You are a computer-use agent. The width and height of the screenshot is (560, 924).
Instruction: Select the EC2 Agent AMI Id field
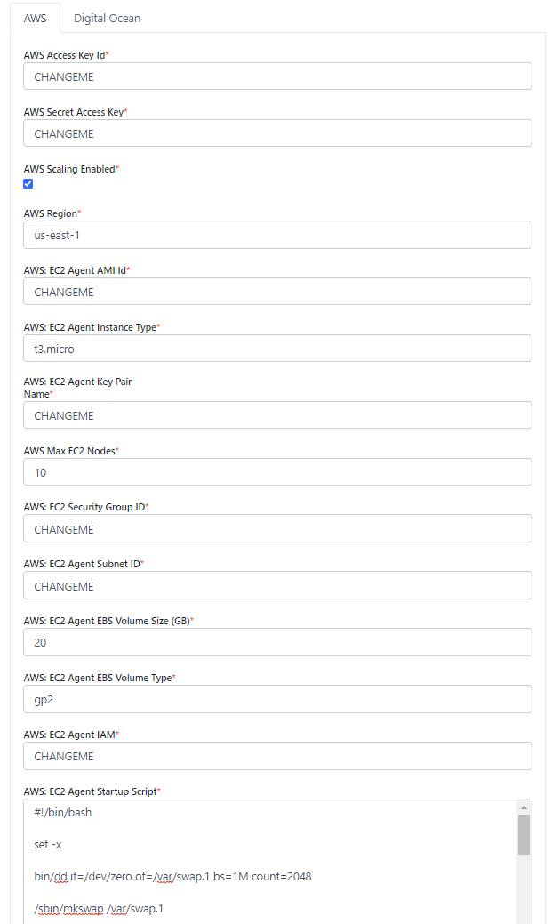tap(277, 292)
